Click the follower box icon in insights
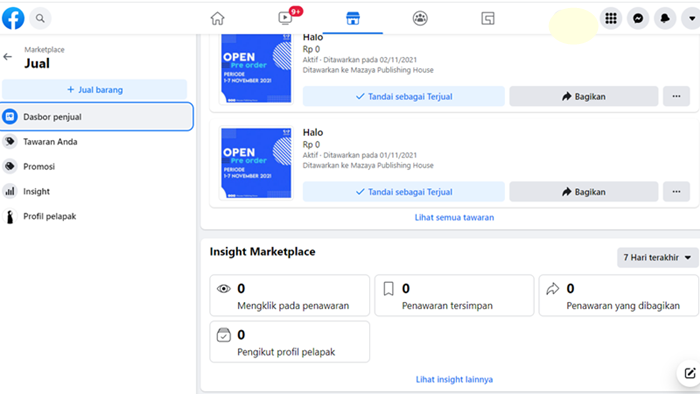The image size is (700, 394). click(x=224, y=335)
